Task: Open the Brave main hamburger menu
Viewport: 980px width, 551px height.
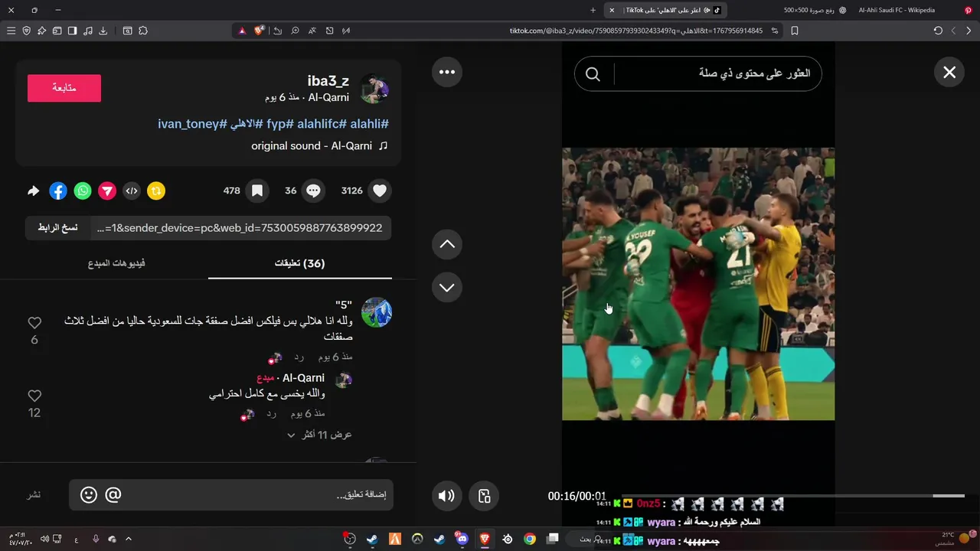Action: [11, 31]
